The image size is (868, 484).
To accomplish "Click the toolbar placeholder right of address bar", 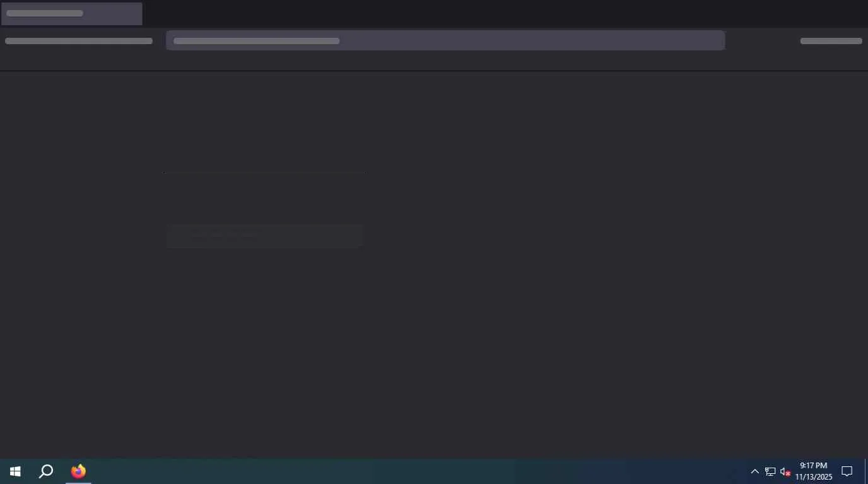I will [x=831, y=41].
